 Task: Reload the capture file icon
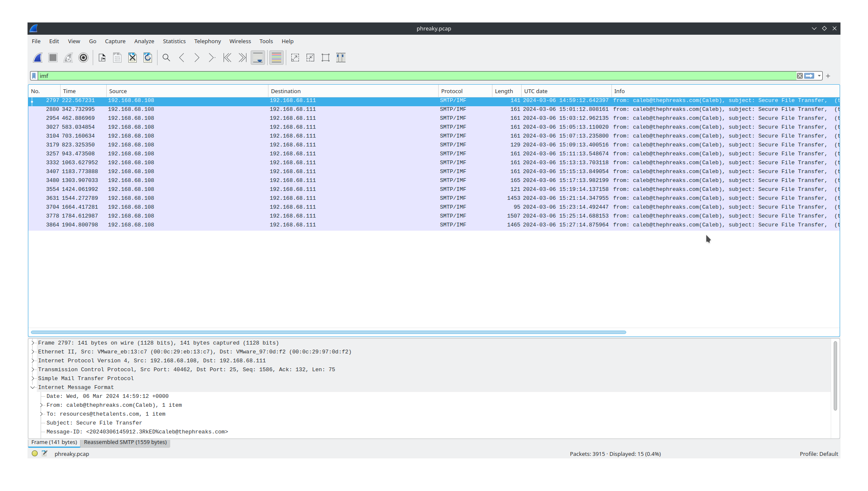148,58
